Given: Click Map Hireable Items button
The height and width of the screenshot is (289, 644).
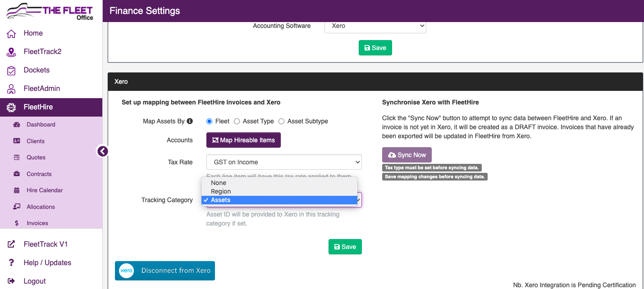Looking at the screenshot, I should pos(243,140).
